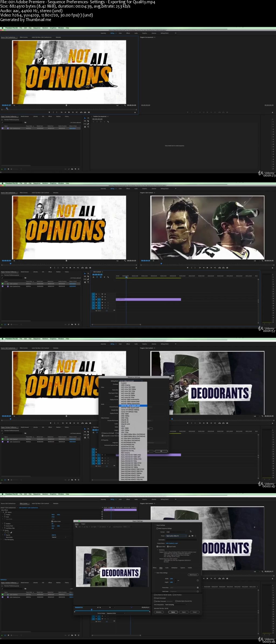Enable the Use Previews checkbox
Screen dimensions: 276x644
(173, 595)
